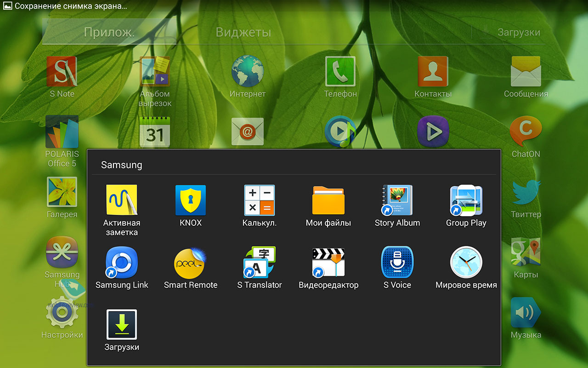
Task: Tap the Samsung folder title
Action: (122, 165)
